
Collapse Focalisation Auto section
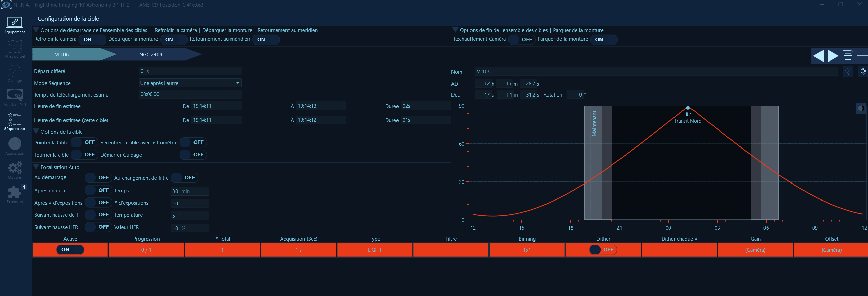coord(36,167)
